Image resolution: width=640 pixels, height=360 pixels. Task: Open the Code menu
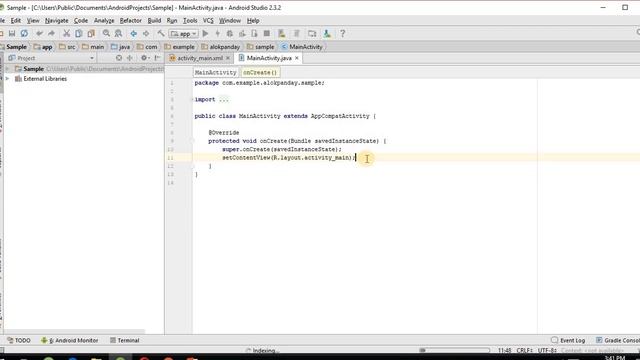point(80,20)
